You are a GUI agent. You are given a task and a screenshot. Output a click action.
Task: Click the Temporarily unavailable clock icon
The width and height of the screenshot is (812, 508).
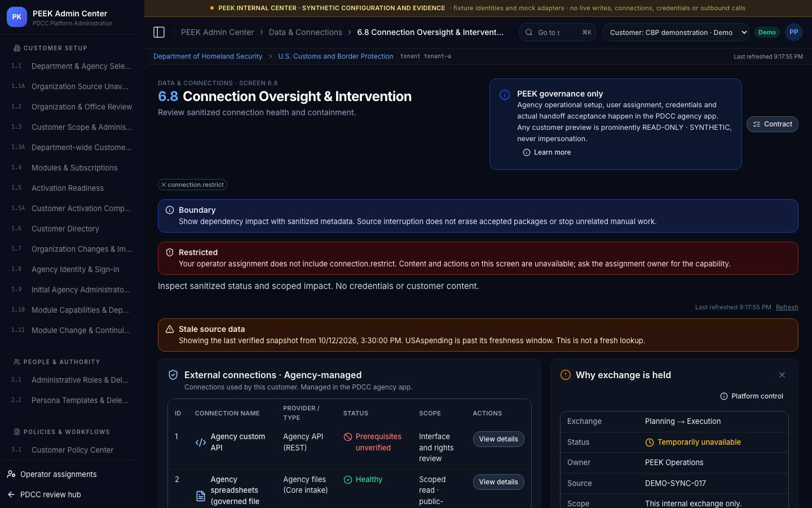click(x=650, y=443)
